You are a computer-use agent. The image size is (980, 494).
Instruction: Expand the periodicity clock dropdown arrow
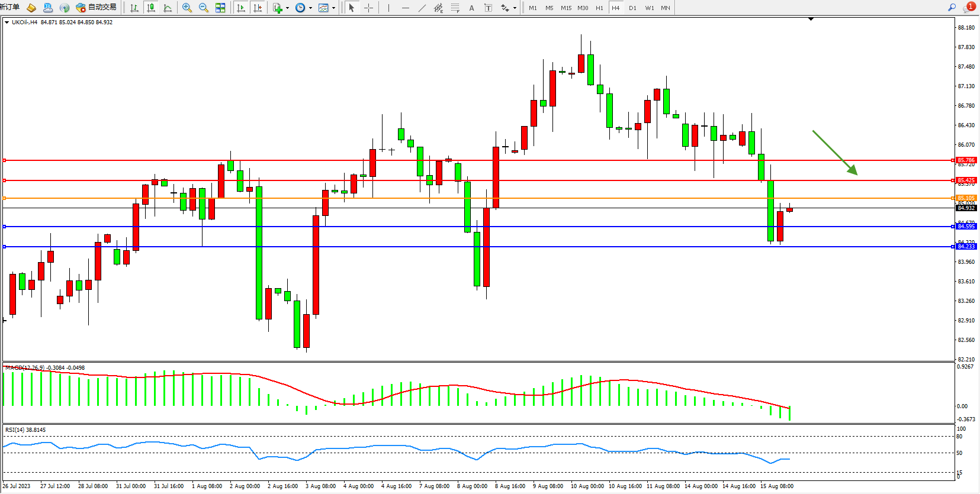coord(310,8)
